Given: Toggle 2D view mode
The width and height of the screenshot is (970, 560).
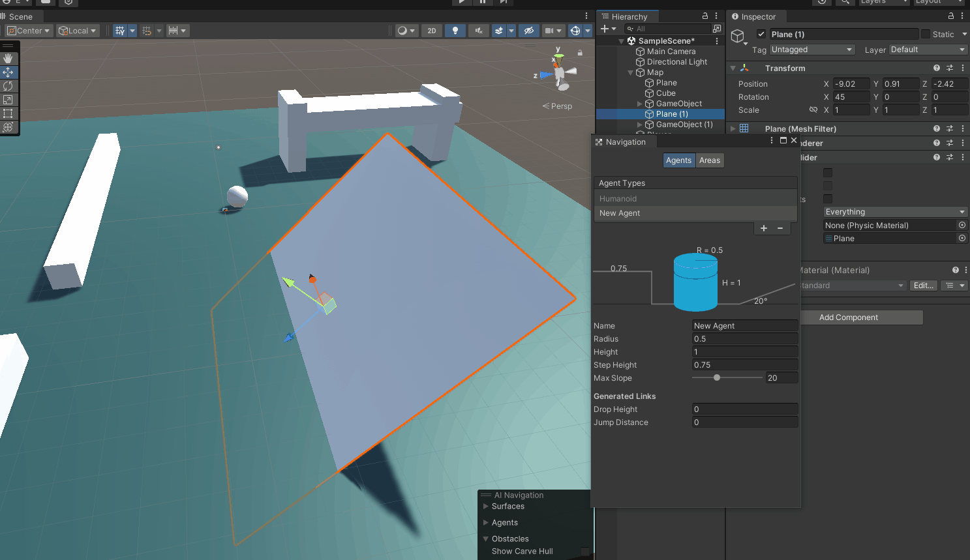Looking at the screenshot, I should 432,31.
